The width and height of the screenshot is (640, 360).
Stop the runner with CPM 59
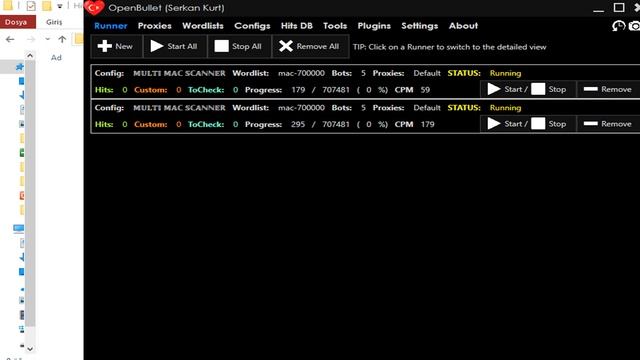pyautogui.click(x=549, y=89)
